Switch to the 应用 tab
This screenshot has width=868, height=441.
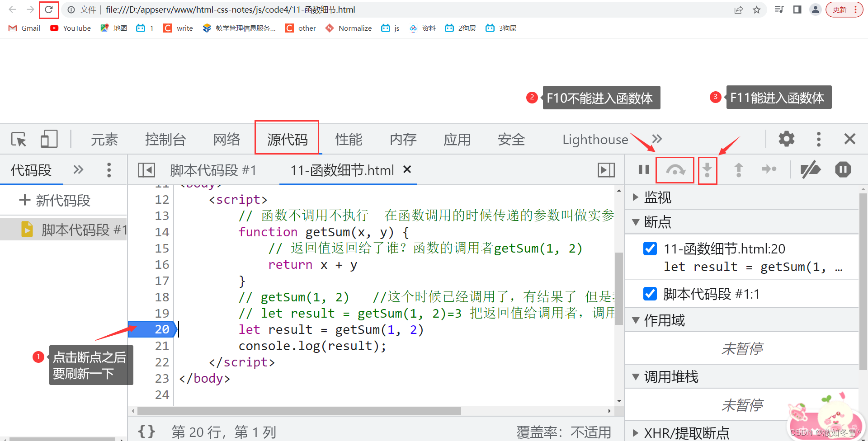(x=457, y=140)
